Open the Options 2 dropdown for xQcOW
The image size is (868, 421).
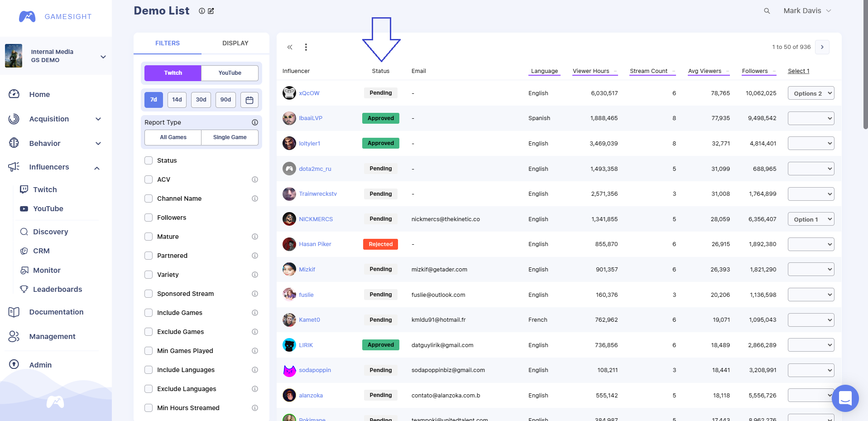pyautogui.click(x=811, y=93)
